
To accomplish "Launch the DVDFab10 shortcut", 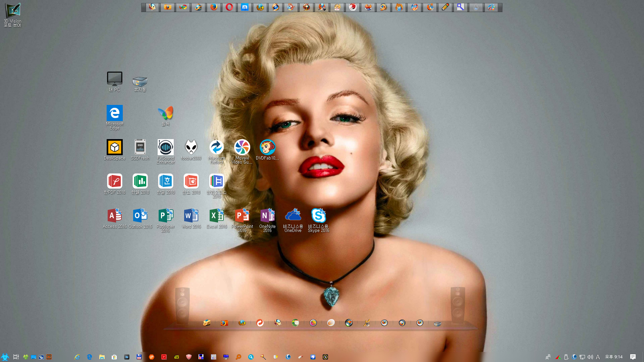I will 267,150.
